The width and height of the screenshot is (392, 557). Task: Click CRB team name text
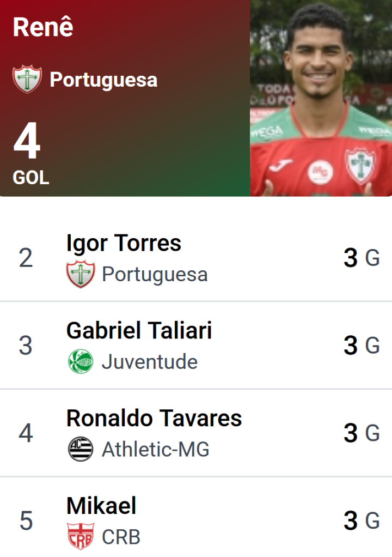121,537
